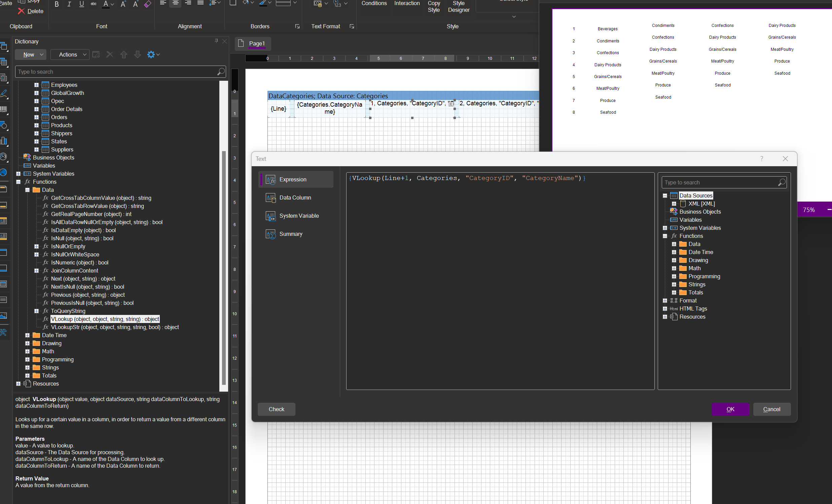Click the clear formatting eraser icon
This screenshot has width=832, height=504.
[148, 4]
